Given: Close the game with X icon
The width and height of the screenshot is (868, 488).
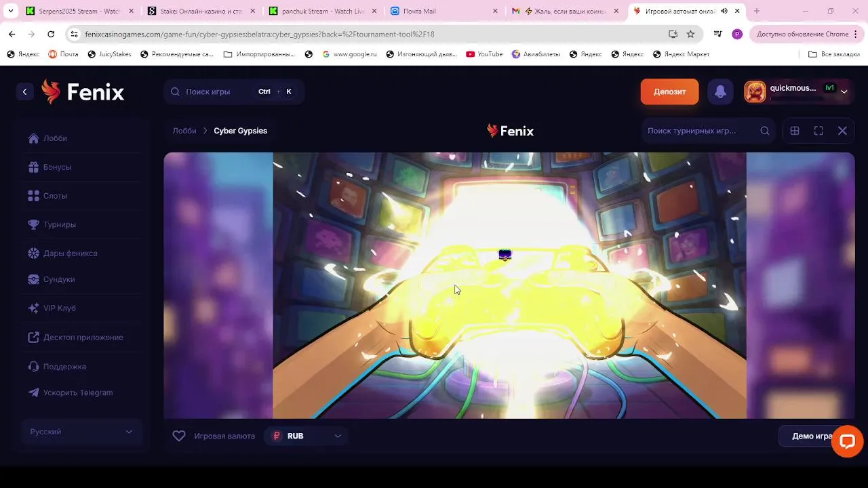Looking at the screenshot, I should pyautogui.click(x=842, y=131).
